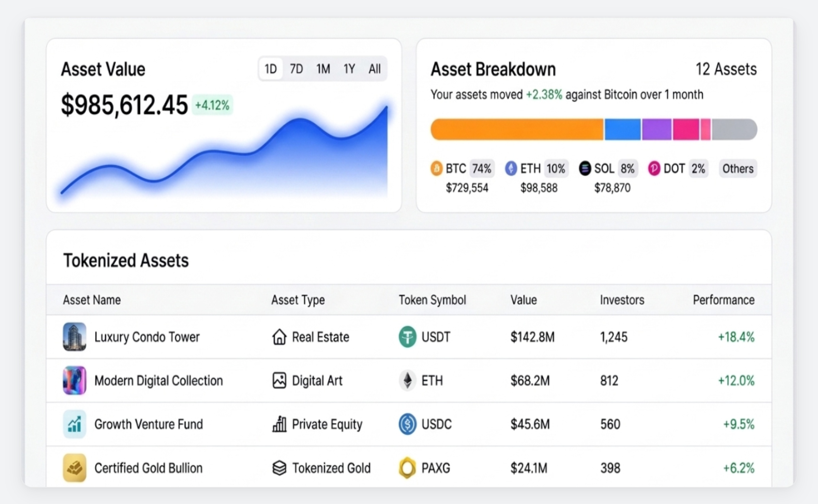Click the SOL 8% percentage badge
The height and width of the screenshot is (504, 818).
click(627, 169)
